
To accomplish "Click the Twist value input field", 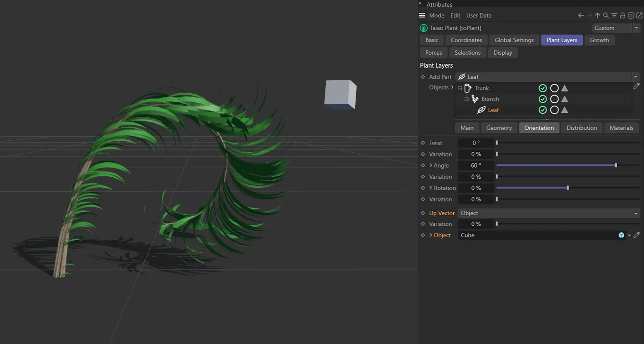I will click(x=476, y=143).
